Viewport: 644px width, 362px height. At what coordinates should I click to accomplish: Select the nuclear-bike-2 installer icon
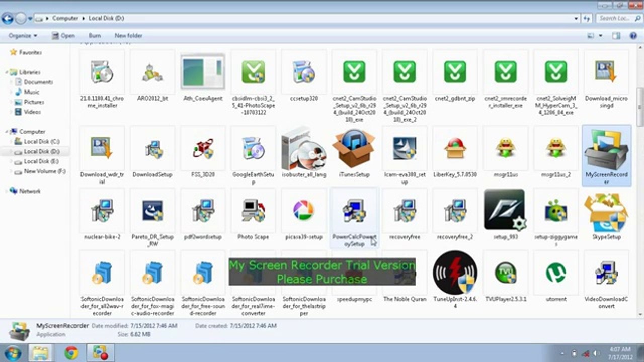click(x=102, y=211)
